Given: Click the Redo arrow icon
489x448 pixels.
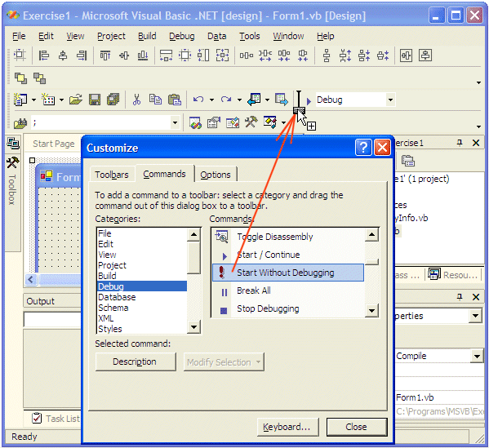Looking at the screenshot, I should tap(226, 100).
